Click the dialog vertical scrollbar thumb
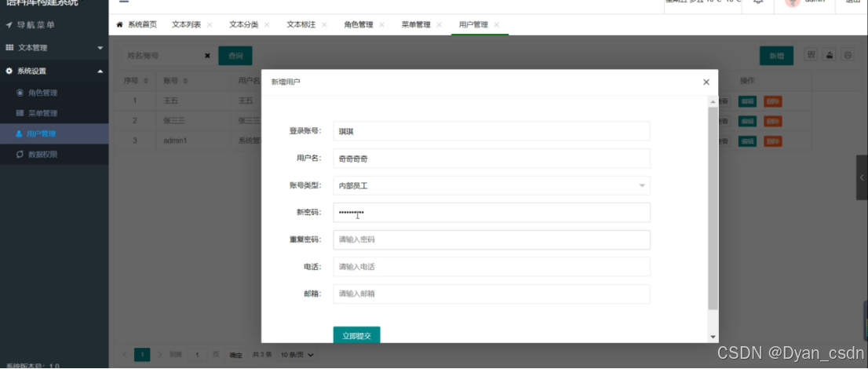The image size is (868, 369). [x=713, y=208]
